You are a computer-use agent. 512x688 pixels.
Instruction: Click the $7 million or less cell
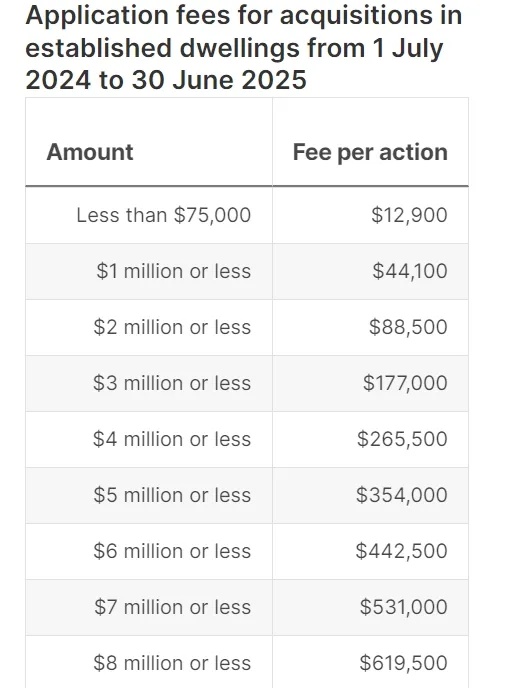[149, 607]
